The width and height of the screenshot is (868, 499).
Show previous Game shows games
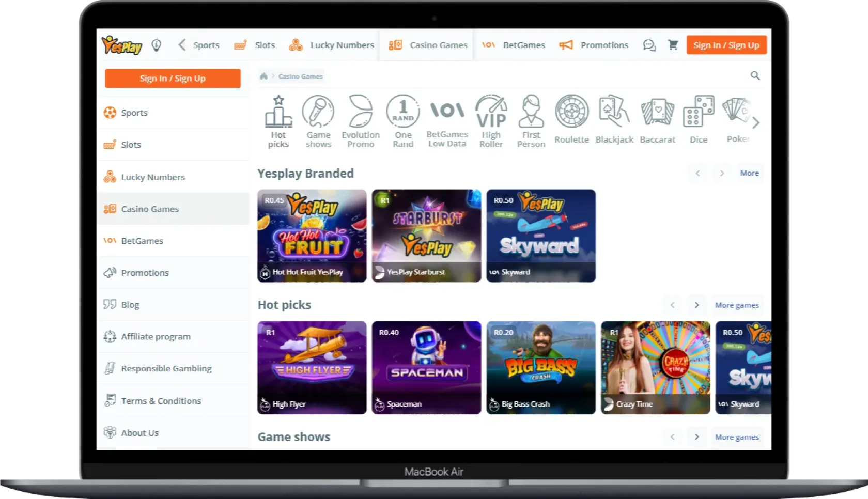(672, 437)
